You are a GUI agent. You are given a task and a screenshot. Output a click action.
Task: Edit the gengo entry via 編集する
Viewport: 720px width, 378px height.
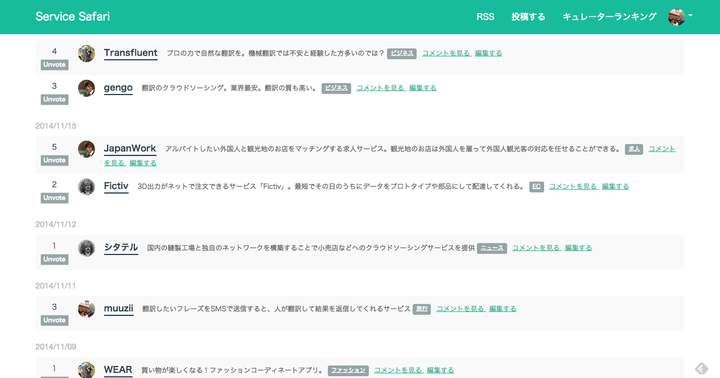coord(422,88)
